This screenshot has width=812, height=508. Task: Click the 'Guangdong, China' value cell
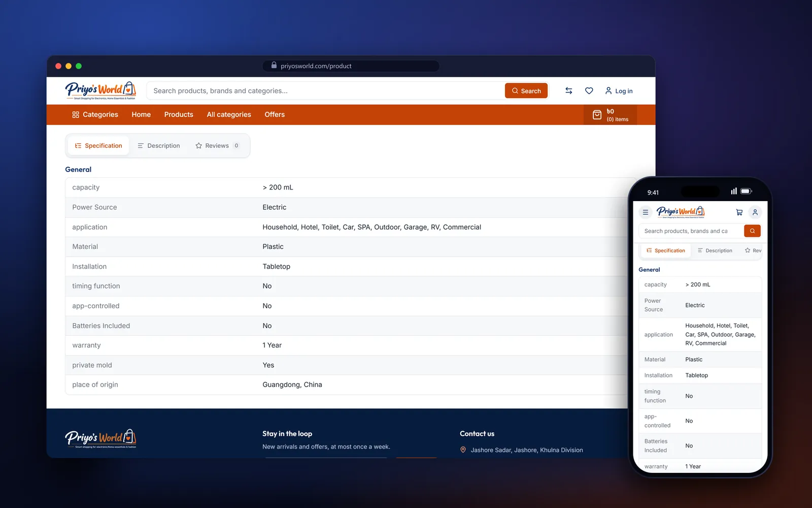[x=292, y=385]
